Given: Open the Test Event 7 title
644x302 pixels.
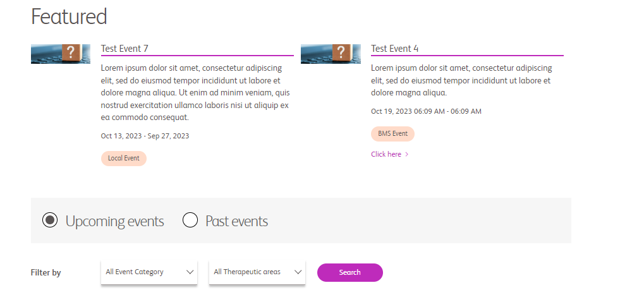Looking at the screenshot, I should [x=125, y=49].
